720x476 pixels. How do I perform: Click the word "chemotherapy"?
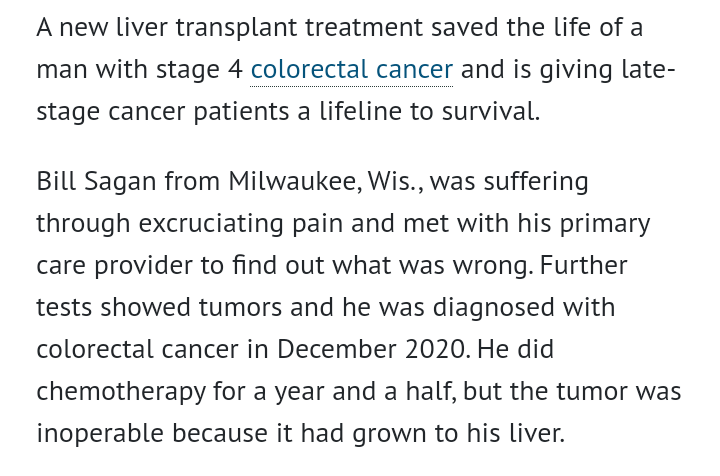tap(122, 391)
